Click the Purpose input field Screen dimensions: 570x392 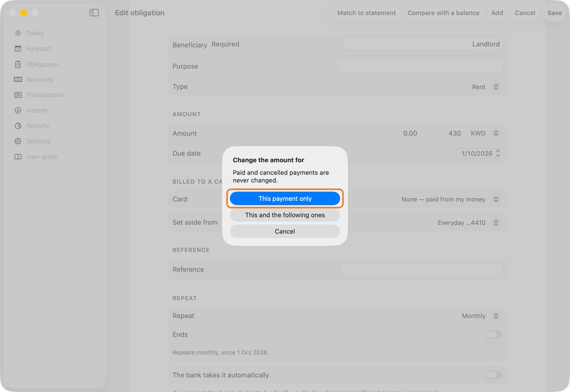coord(420,66)
